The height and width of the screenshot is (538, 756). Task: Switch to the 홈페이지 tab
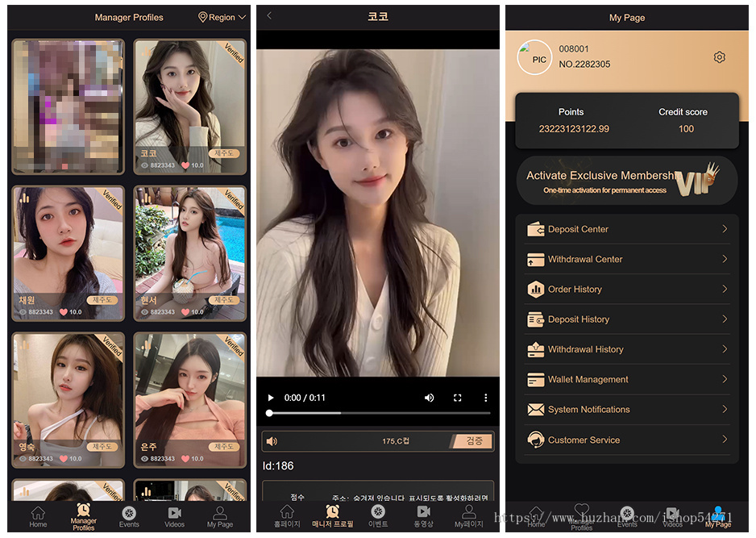point(287,516)
